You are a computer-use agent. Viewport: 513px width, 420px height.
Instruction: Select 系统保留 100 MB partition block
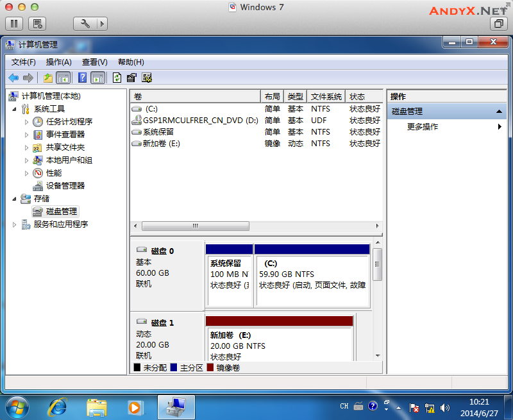pos(230,276)
